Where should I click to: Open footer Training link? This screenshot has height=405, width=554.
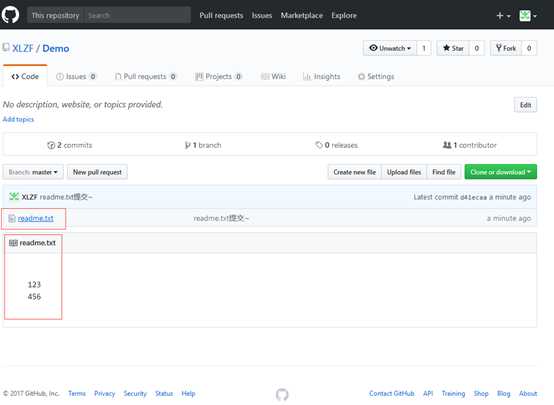pyautogui.click(x=453, y=393)
